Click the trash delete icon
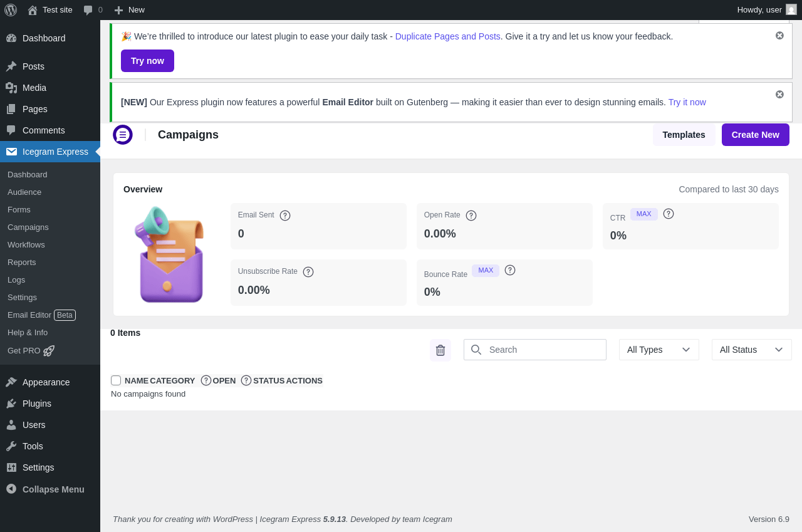Image resolution: width=802 pixels, height=532 pixels. [x=440, y=350]
